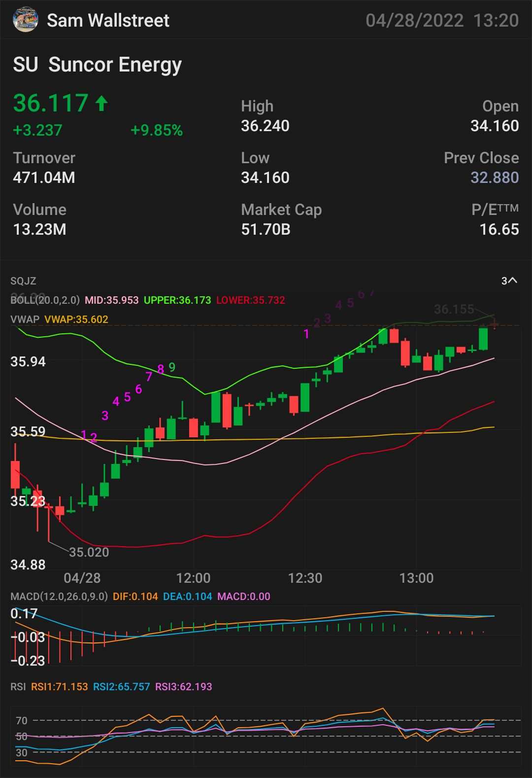
Task: Tap the 34.88 price axis label
Action: point(28,565)
